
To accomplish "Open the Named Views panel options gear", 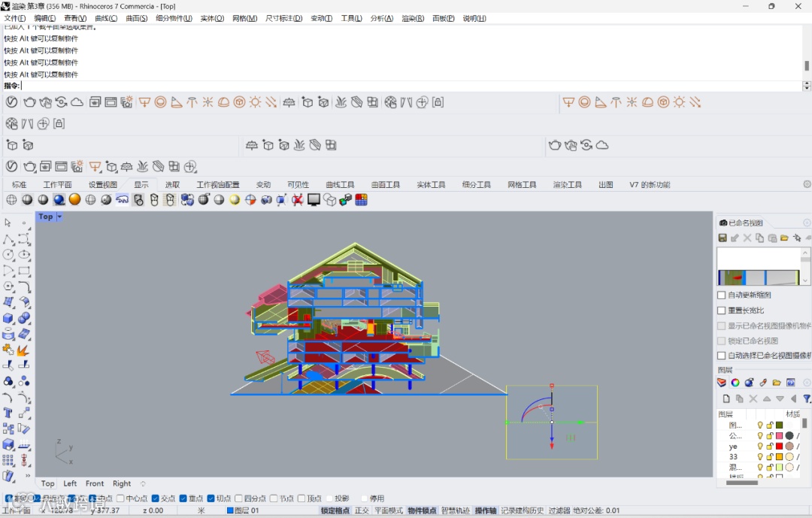I will click(x=807, y=223).
